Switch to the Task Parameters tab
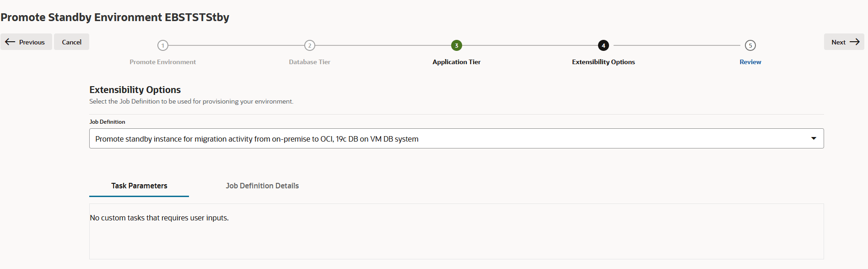 click(x=139, y=186)
